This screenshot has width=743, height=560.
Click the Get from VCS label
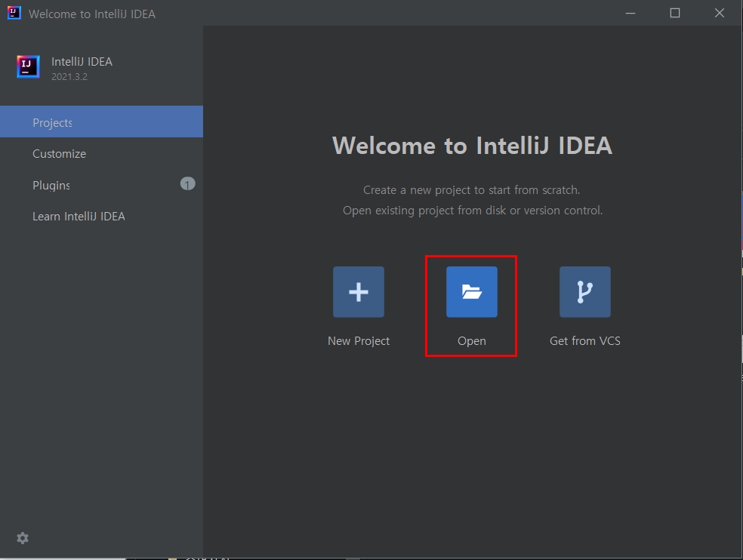pyautogui.click(x=584, y=341)
